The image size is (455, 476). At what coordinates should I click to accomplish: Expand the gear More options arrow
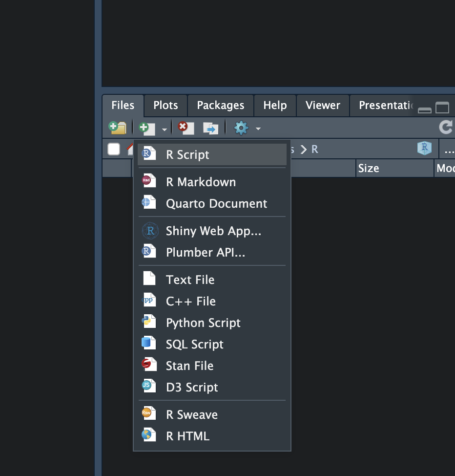click(258, 129)
